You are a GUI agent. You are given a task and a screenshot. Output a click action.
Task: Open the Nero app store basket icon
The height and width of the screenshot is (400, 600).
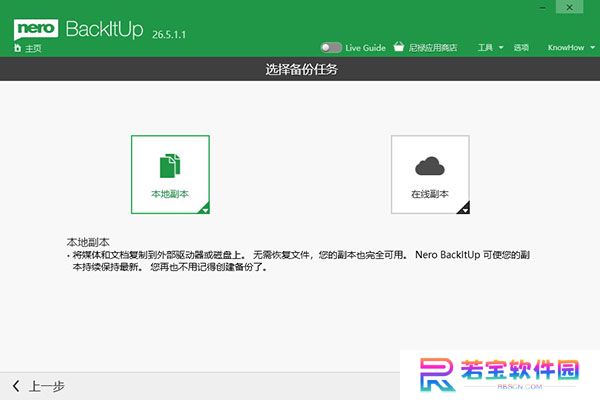point(399,47)
